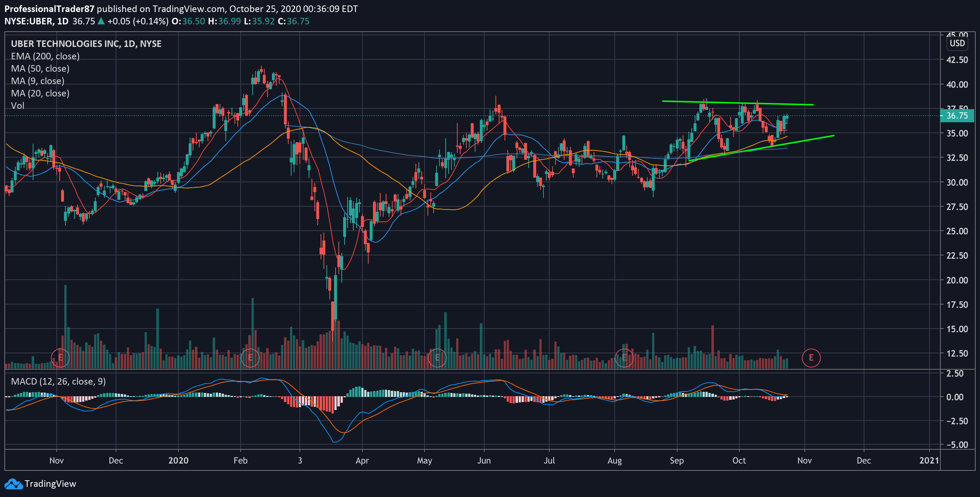Click the L:35.92 low value
The width and height of the screenshot is (980, 497).
coord(259,21)
